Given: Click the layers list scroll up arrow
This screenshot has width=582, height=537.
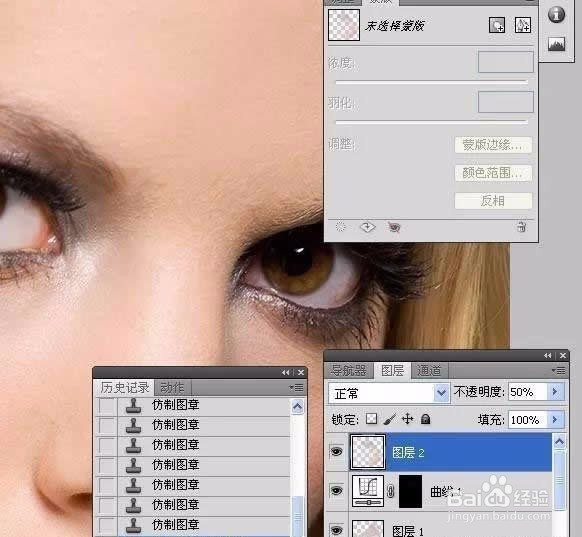Looking at the screenshot, I should [559, 441].
